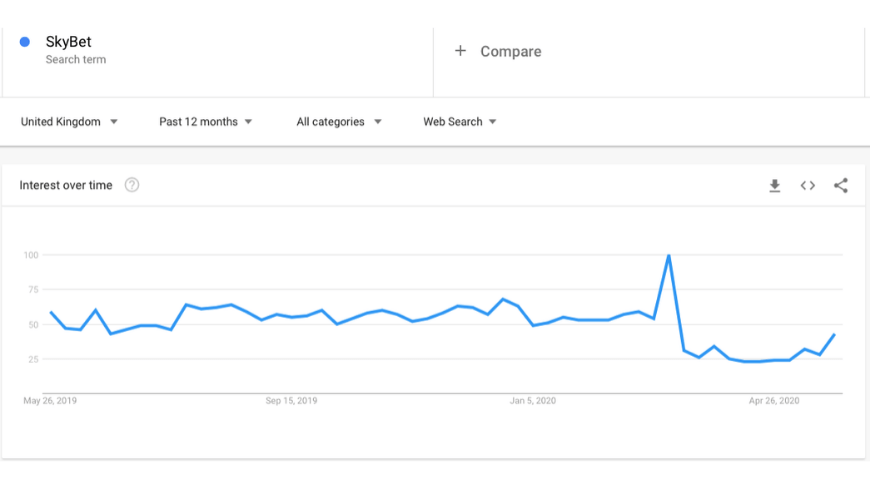Click the Interest over time heading

(65, 185)
